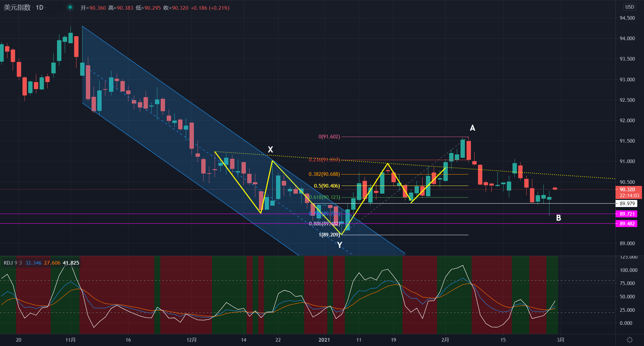Select the KDJ 9 3 indicator legend

point(13,263)
